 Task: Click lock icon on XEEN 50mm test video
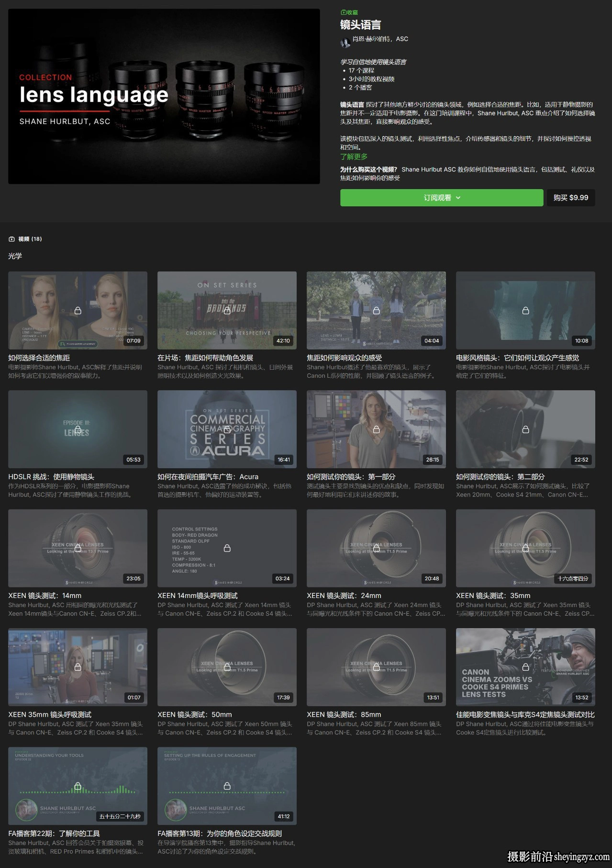click(227, 667)
